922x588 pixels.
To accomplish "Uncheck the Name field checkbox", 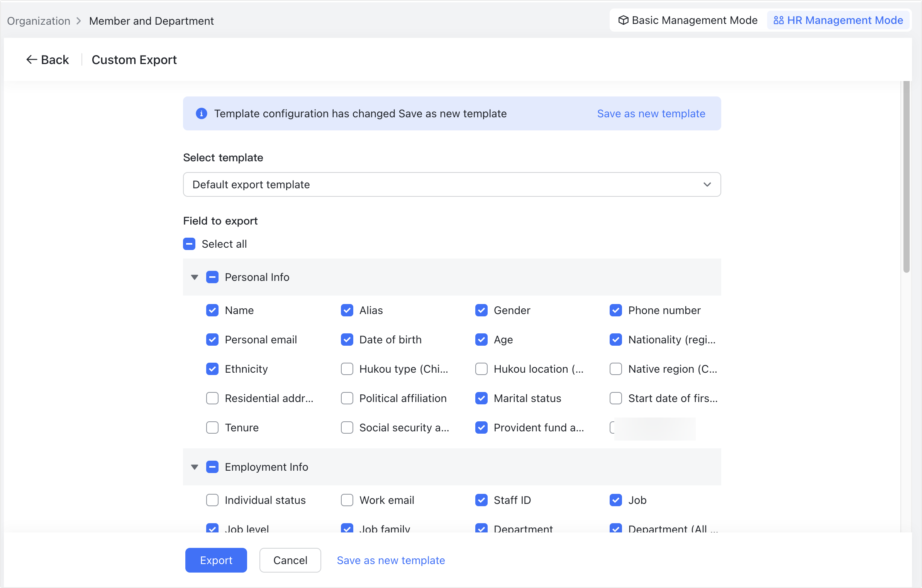I will [x=212, y=310].
